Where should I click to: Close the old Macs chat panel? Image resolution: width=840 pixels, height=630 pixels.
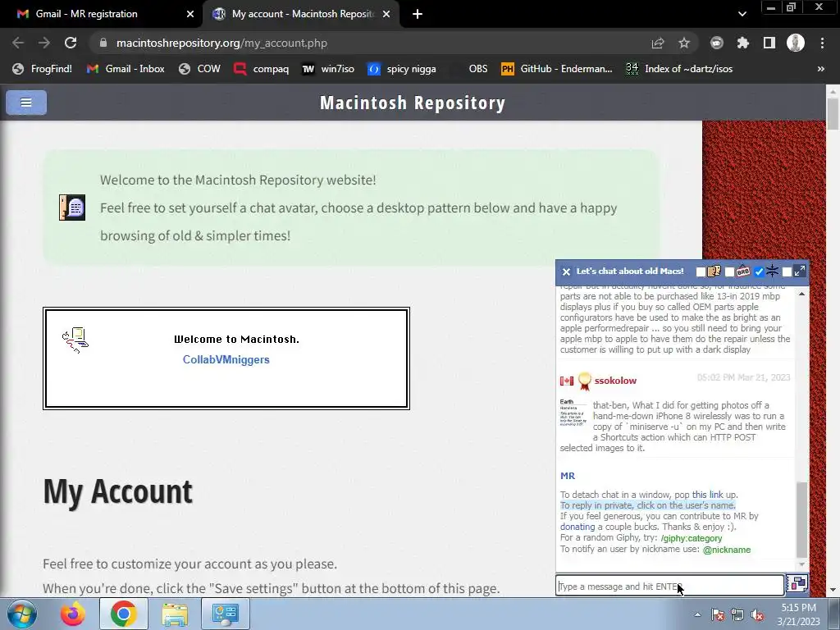coord(566,272)
